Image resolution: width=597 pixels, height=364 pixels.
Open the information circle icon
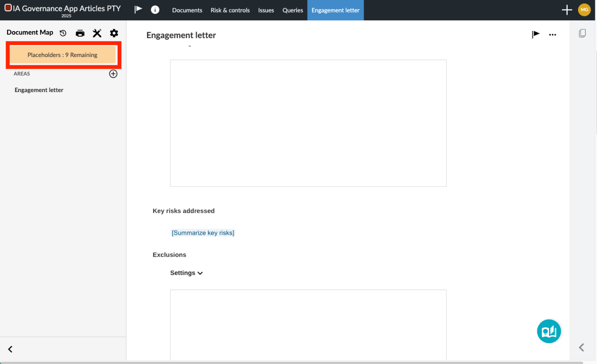point(155,10)
